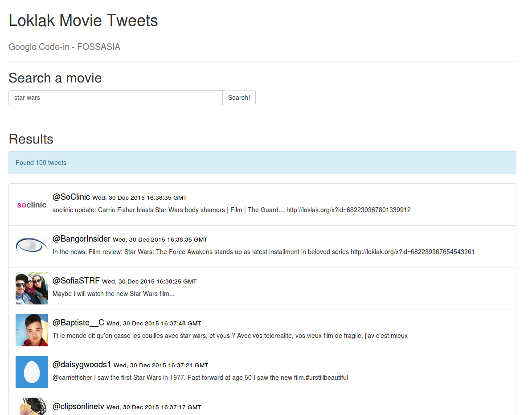Click the @BangorInsider username
This screenshot has width=532, height=415.
(x=82, y=239)
